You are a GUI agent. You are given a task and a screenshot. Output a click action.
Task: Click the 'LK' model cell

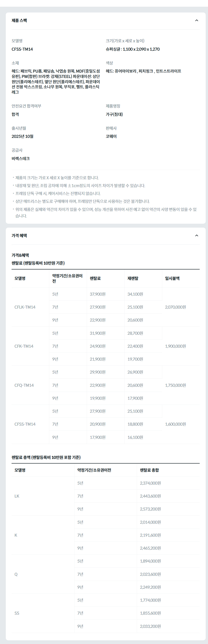[17, 496]
